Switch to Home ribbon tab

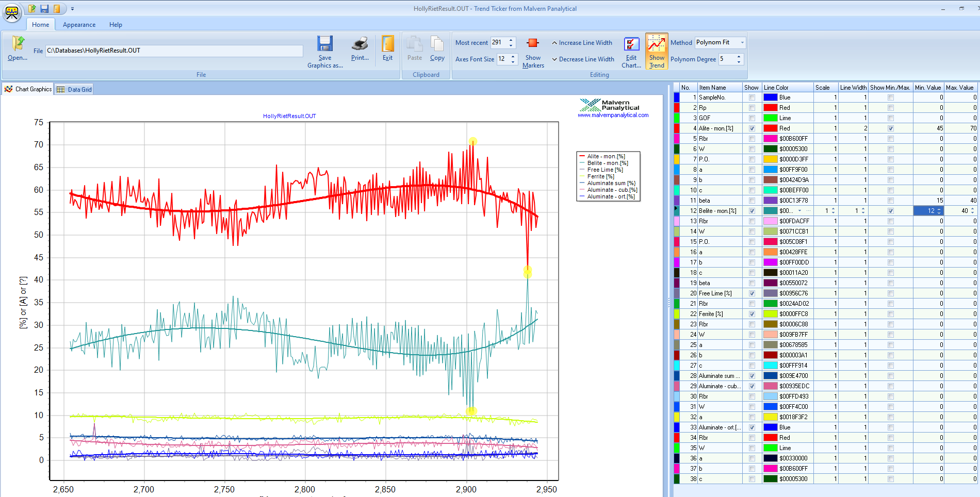[41, 25]
